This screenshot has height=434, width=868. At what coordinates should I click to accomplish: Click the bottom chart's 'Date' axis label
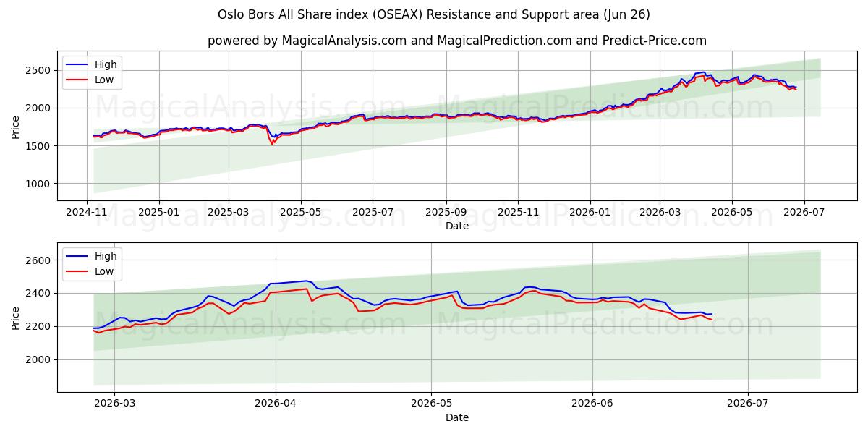click(x=457, y=417)
